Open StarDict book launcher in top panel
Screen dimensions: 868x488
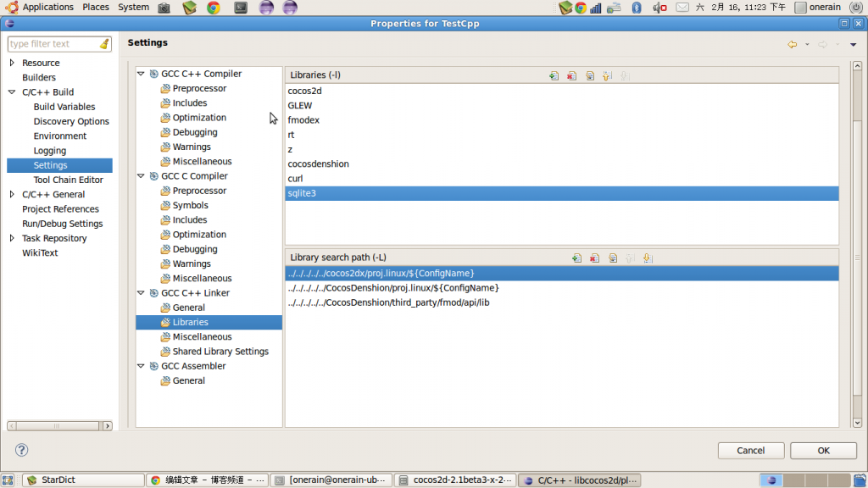189,7
